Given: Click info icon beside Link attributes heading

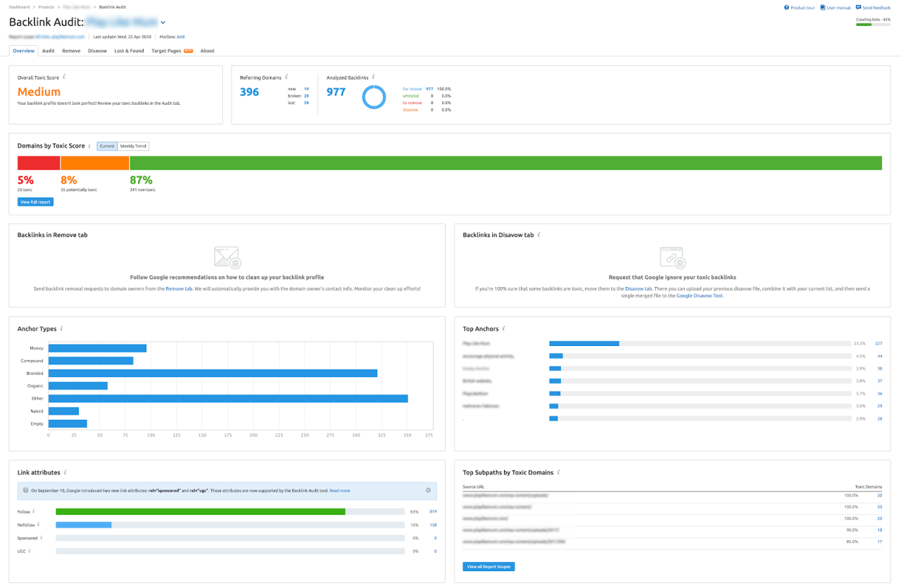Looking at the screenshot, I should [65, 473].
